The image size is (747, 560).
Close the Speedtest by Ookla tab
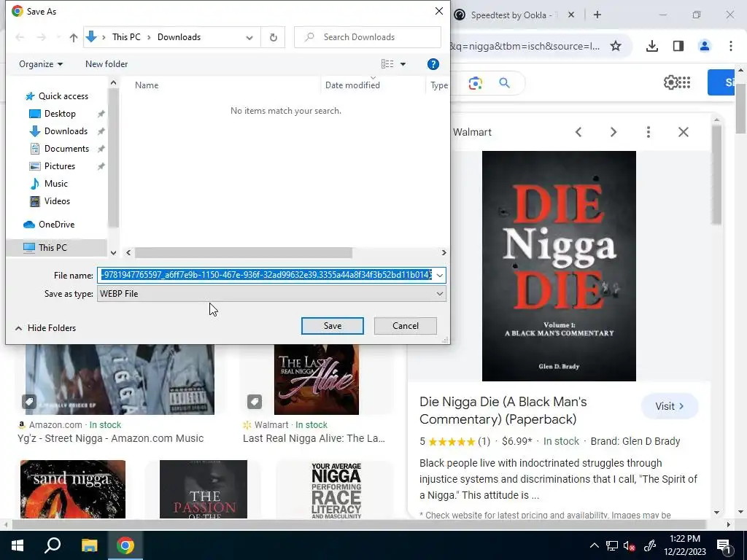pyautogui.click(x=570, y=15)
